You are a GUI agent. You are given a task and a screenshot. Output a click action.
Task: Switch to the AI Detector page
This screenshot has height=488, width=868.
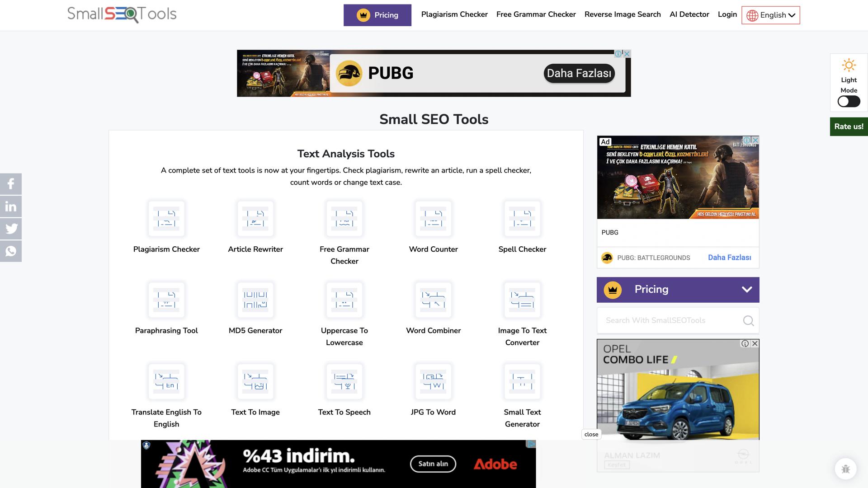[x=689, y=14]
